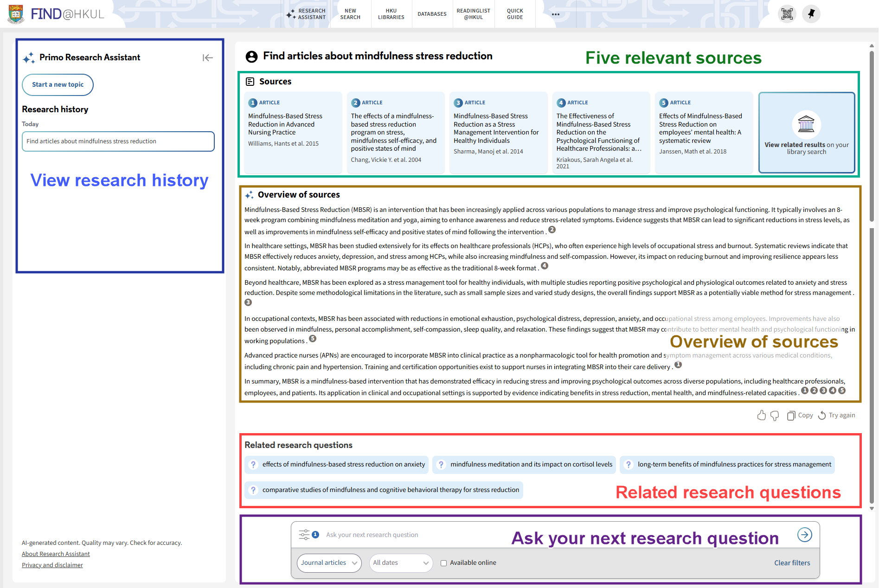Click citation marker 2 after first overview paragraph
879x588 pixels.
(x=552, y=230)
